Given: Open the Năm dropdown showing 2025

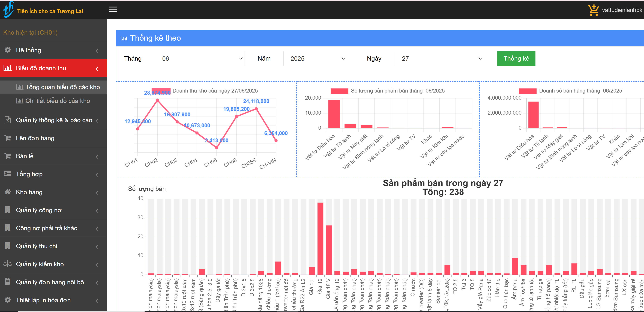Looking at the screenshot, I should (315, 59).
